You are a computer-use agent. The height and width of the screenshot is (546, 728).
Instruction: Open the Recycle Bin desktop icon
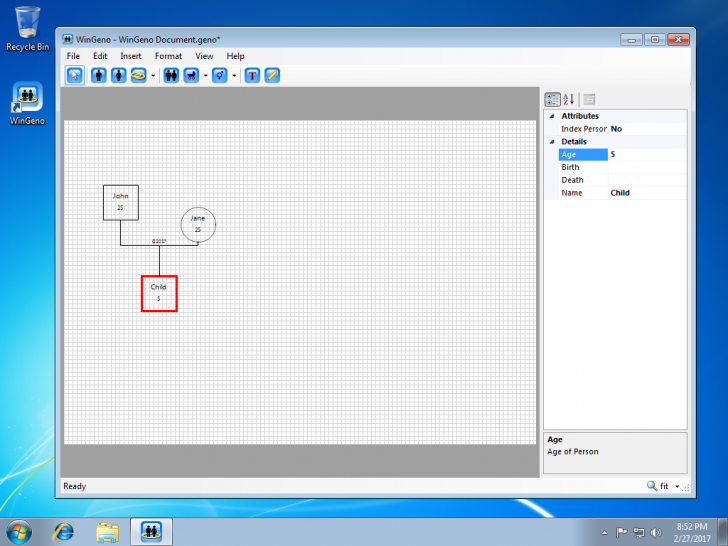pyautogui.click(x=27, y=28)
